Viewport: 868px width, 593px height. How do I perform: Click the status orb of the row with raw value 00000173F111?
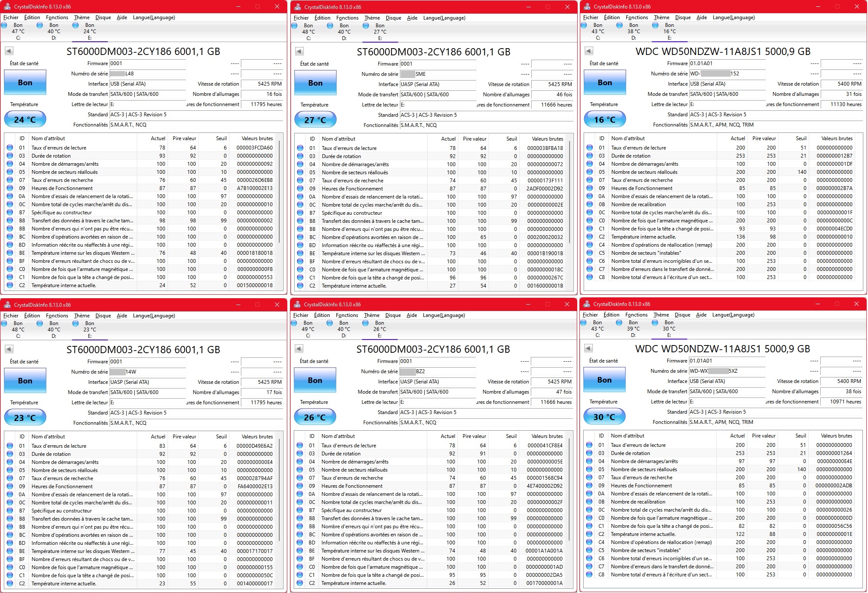(x=300, y=181)
